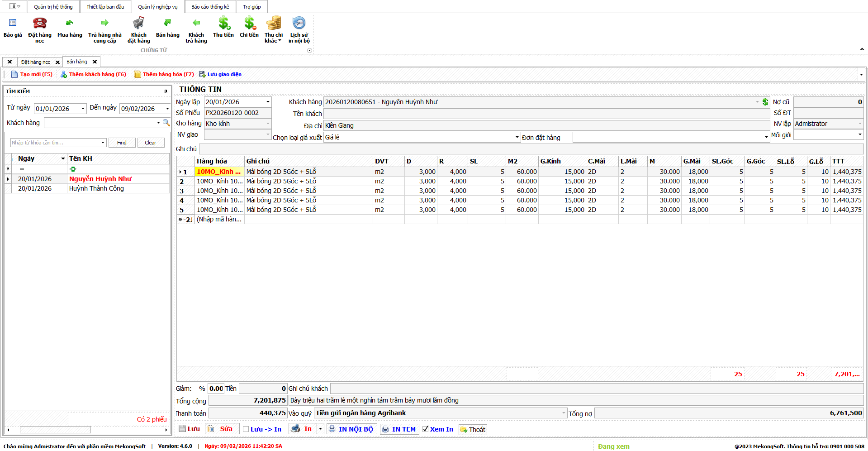Image resolution: width=868 pixels, height=451 pixels.
Task: Click the Trả hàng nhà cung cấp icon
Action: 105,23
